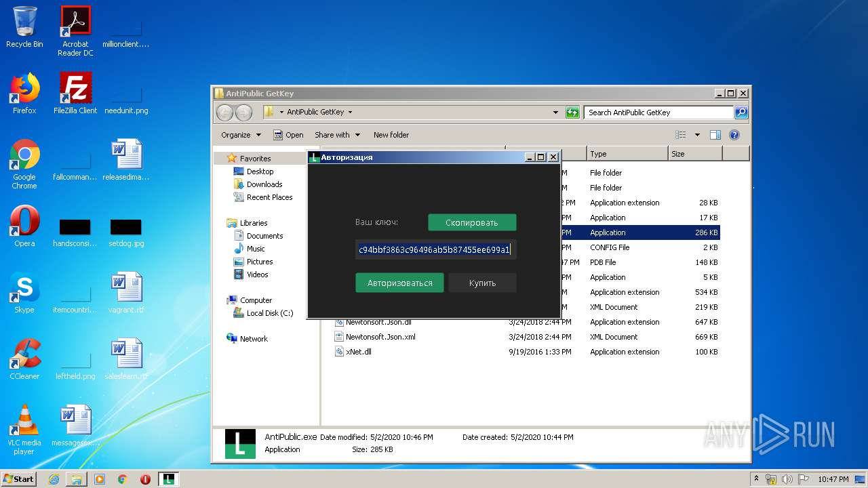The image size is (868, 488).
Task: Click Search AntiPublic GetKey field
Action: 658,113
